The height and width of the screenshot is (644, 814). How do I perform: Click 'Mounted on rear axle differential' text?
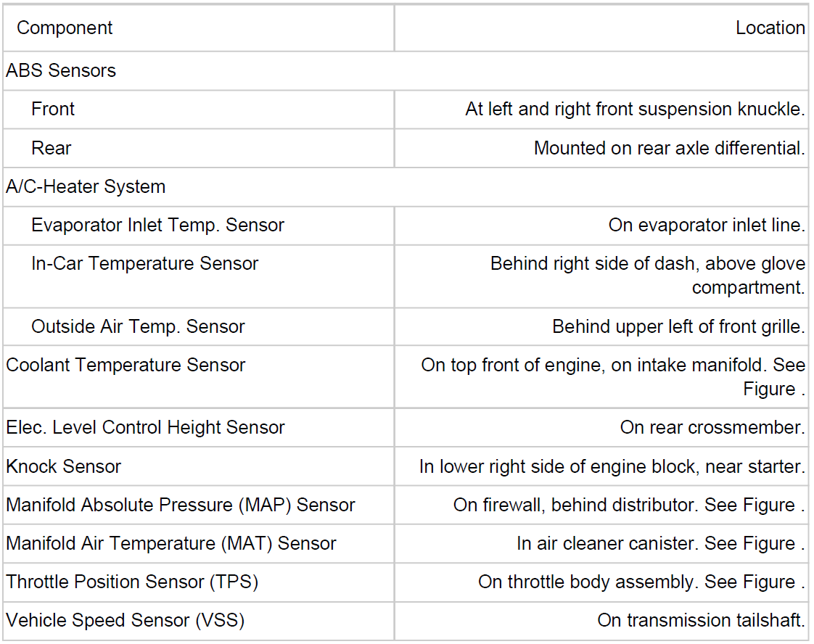(669, 149)
